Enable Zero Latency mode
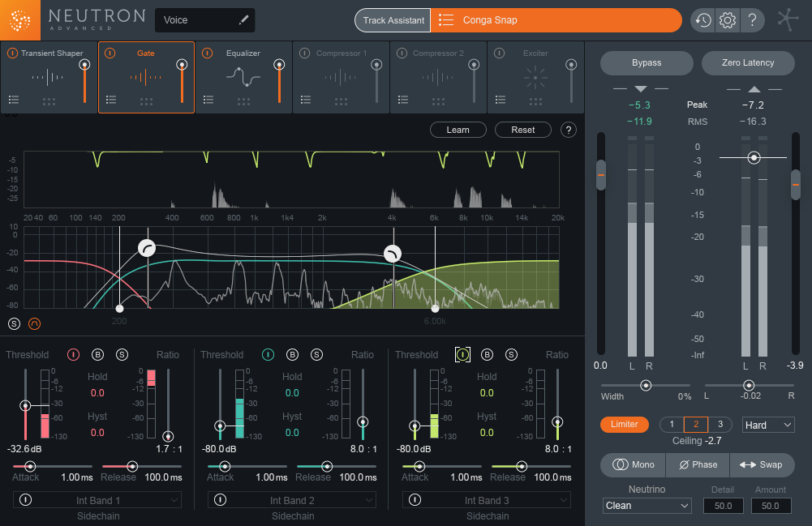Viewport: 812px width, 526px height. [748, 62]
